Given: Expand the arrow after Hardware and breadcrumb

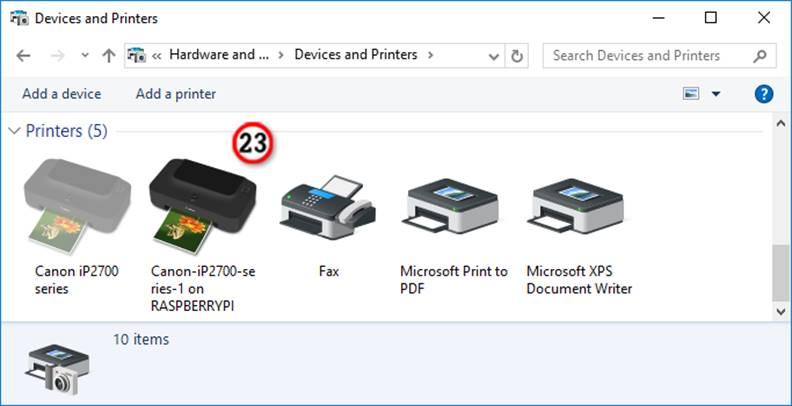Looking at the screenshot, I should (281, 55).
